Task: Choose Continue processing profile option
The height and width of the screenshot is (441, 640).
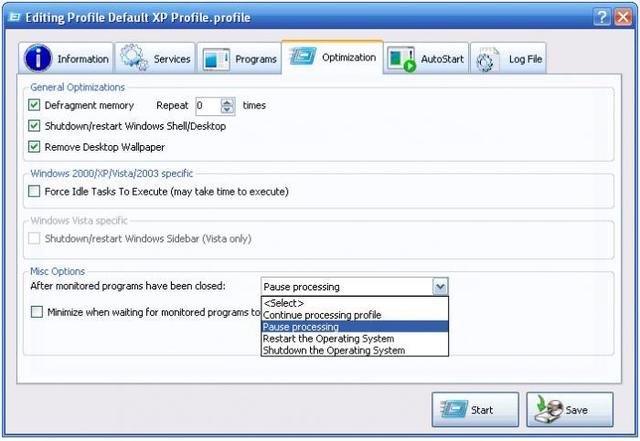Action: 354,315
